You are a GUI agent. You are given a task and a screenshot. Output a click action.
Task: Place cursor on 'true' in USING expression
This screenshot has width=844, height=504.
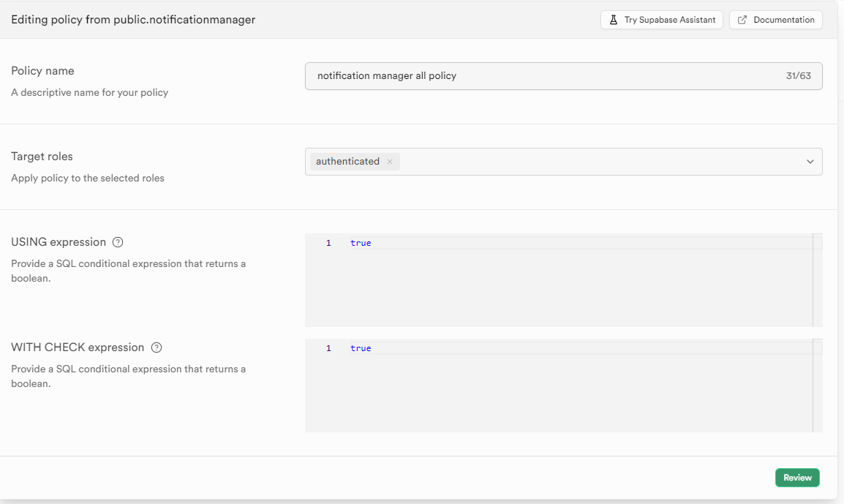click(361, 243)
